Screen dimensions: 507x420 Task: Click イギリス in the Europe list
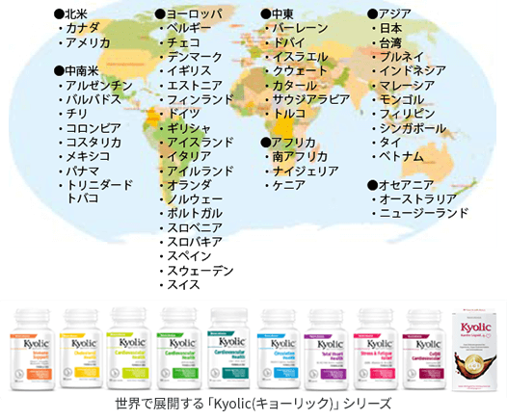tap(189, 70)
